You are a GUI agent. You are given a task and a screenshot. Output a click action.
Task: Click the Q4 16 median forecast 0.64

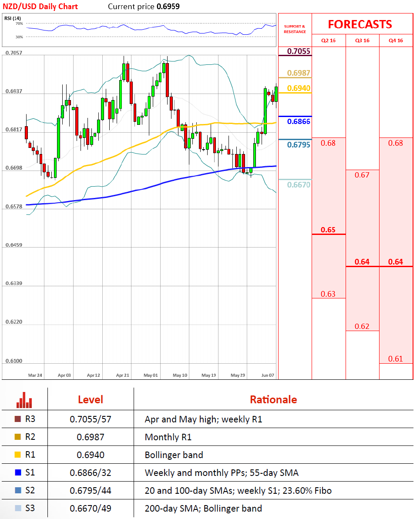coord(396,262)
